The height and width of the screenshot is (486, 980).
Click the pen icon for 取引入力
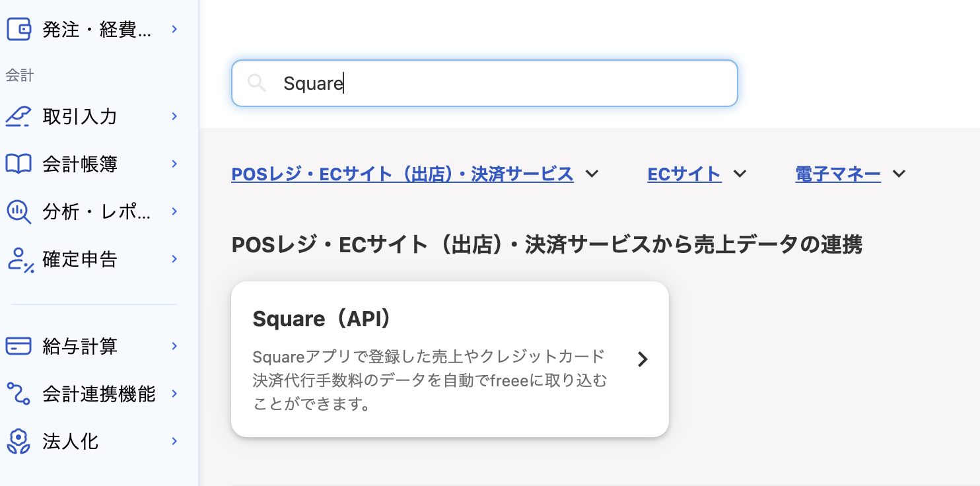18,116
